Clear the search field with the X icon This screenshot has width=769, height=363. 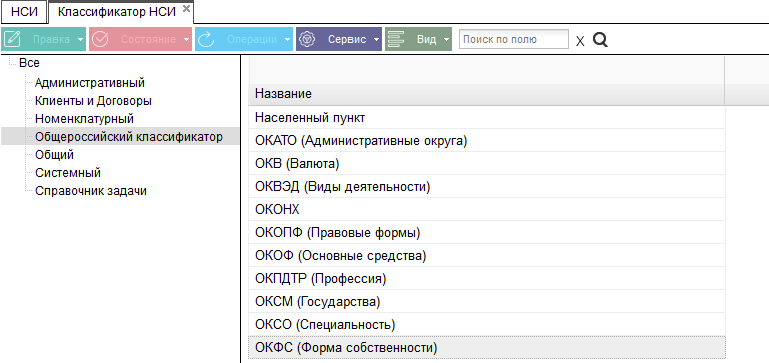[x=580, y=41]
